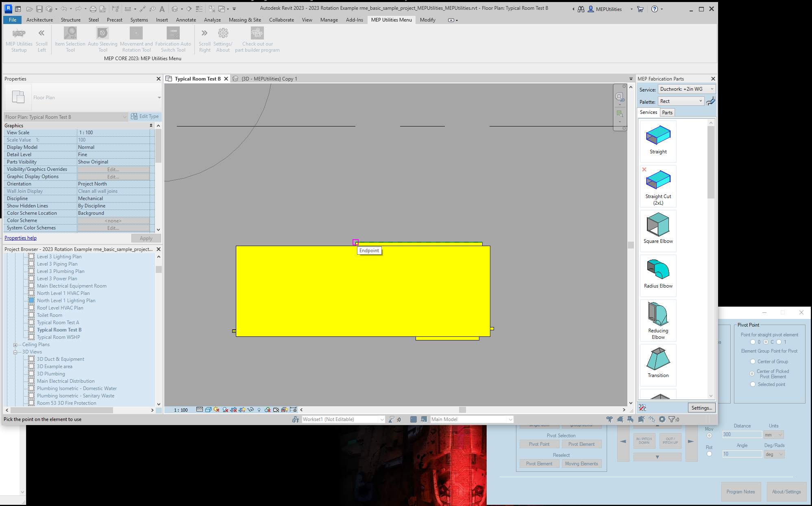Image resolution: width=812 pixels, height=506 pixels.
Task: Click the Item Selection Tool icon
Action: tap(70, 34)
